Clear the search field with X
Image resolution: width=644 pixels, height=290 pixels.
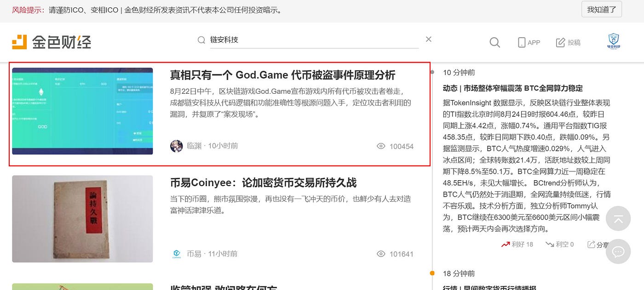[x=429, y=40]
